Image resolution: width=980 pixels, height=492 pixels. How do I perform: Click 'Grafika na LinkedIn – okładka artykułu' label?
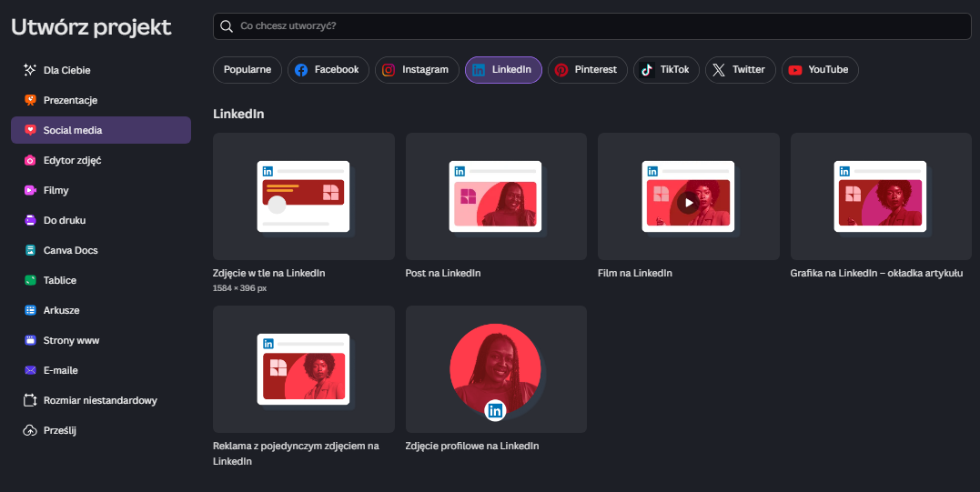(876, 273)
